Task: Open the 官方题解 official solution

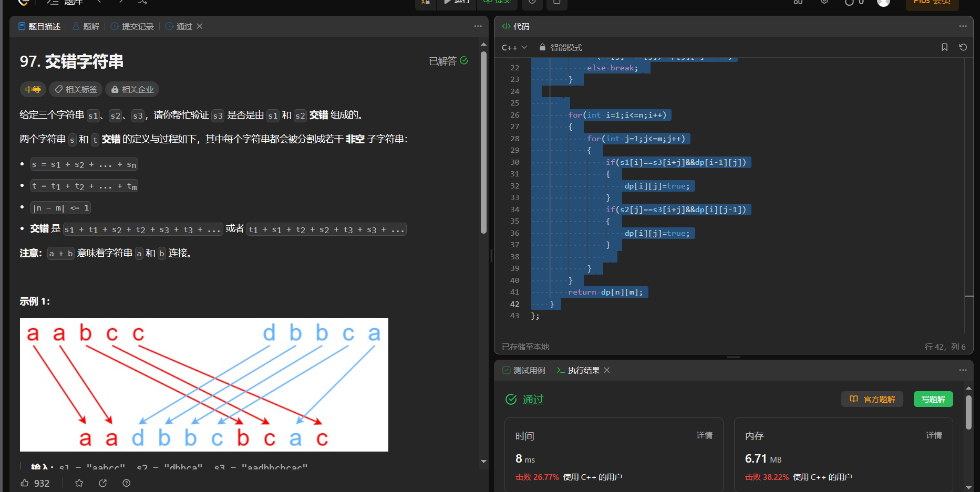Action: [x=872, y=399]
